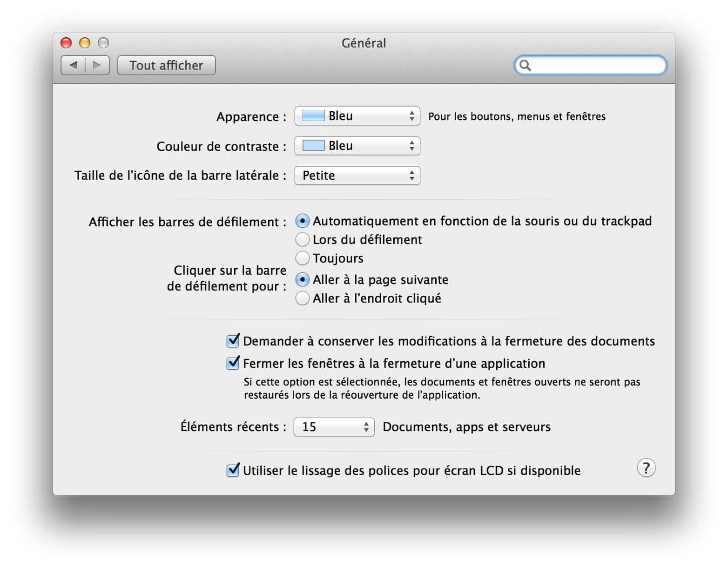Focus the search input field
The height and width of the screenshot is (569, 728).
[590, 65]
